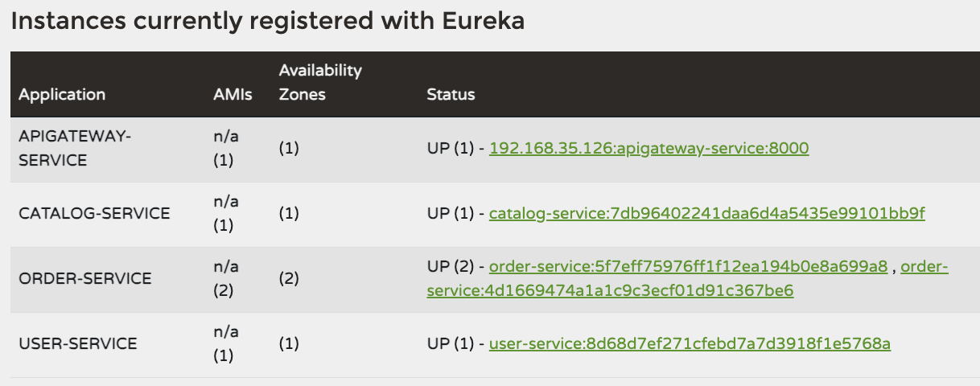Click the Eureka registered instances heading

coord(267,22)
